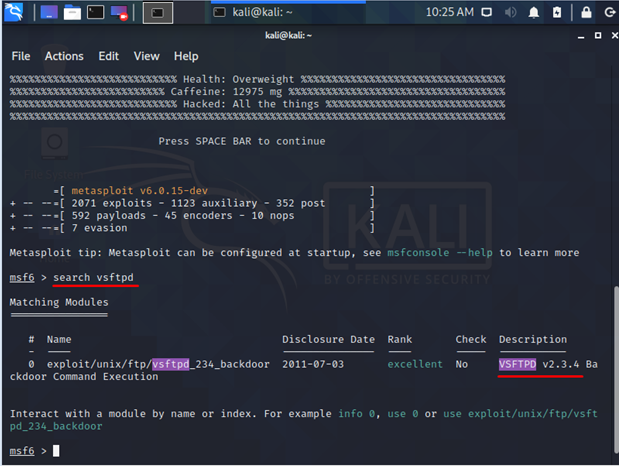Click the 10:25 AM panel clock
The image size is (621, 466).
pos(450,12)
